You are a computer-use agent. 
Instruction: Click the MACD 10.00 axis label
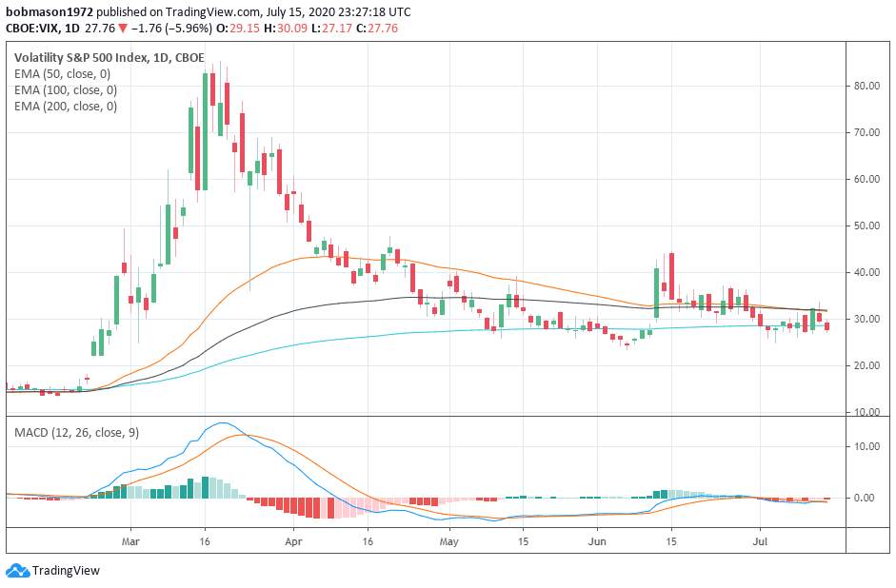(866, 446)
